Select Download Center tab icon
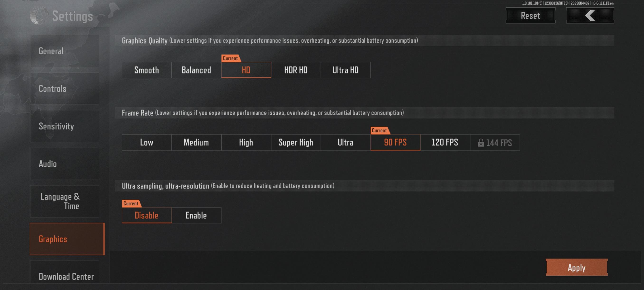The height and width of the screenshot is (290, 644). 66,276
